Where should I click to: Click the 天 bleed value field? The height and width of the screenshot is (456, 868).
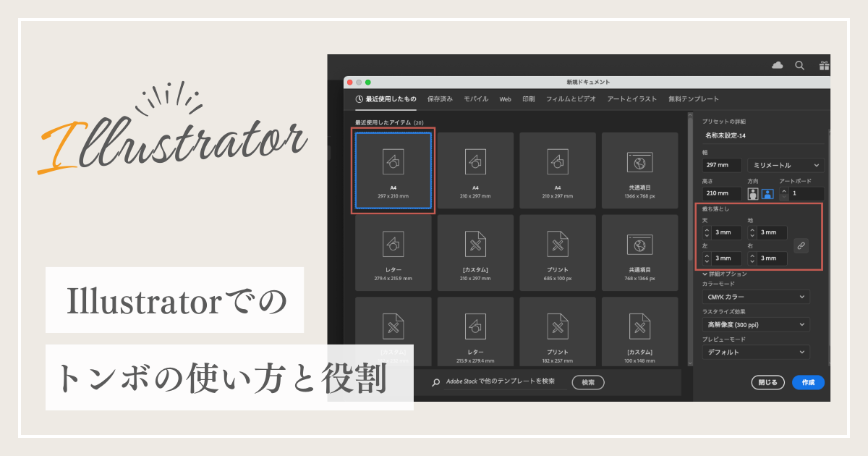(x=726, y=232)
